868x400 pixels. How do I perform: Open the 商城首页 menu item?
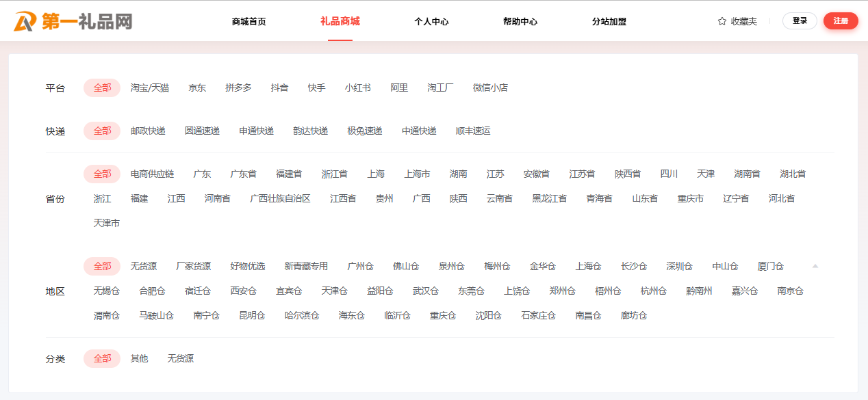[x=248, y=21]
